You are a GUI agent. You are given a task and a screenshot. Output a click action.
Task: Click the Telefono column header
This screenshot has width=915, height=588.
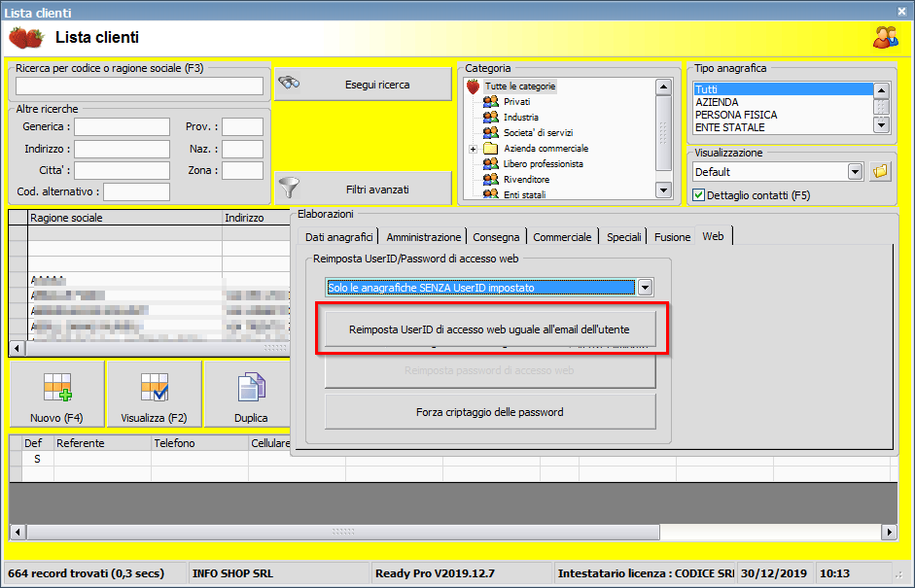pyautogui.click(x=199, y=443)
